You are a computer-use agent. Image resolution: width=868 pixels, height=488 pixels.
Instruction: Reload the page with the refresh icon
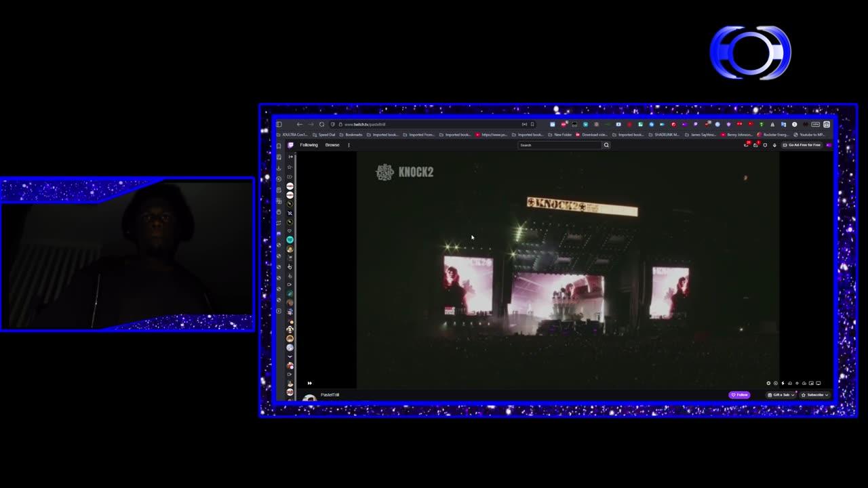(321, 124)
